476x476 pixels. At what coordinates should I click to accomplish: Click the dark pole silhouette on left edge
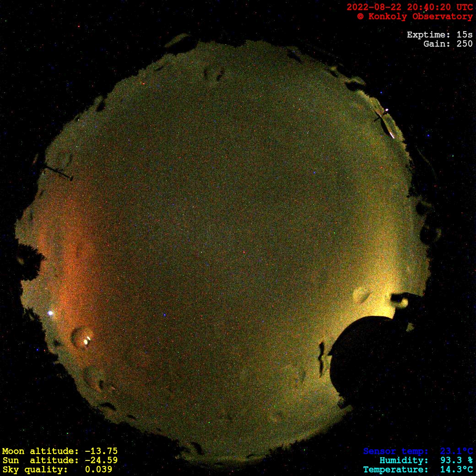click(x=57, y=173)
